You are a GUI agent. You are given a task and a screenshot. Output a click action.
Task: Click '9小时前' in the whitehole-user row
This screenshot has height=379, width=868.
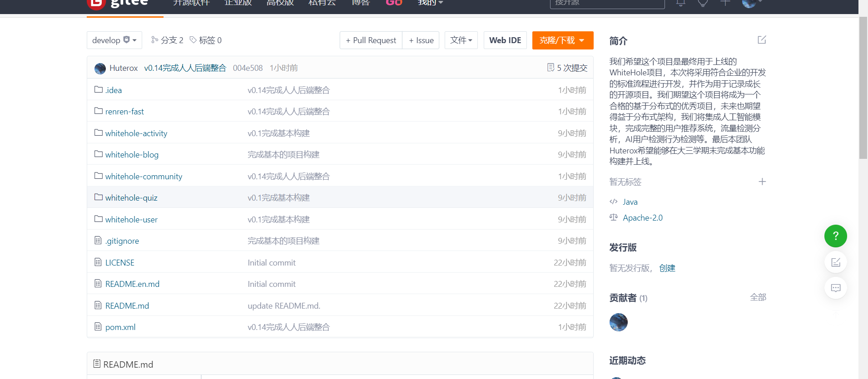(572, 219)
